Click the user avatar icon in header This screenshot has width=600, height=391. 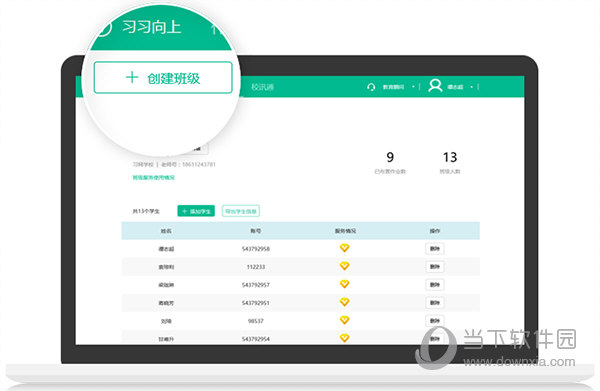point(435,86)
